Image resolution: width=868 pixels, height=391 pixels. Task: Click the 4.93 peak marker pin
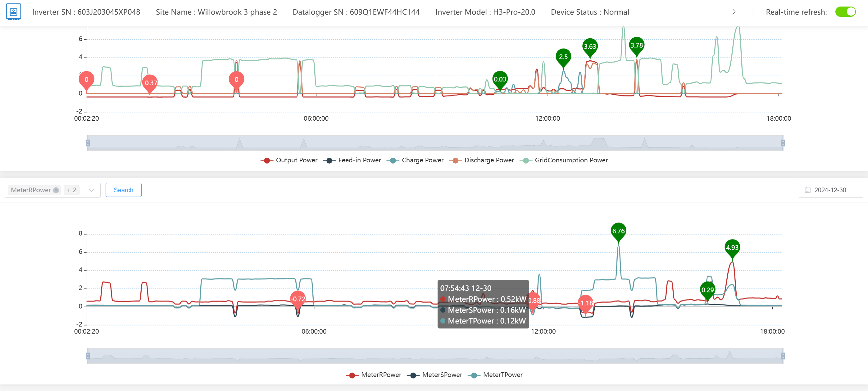tap(732, 248)
